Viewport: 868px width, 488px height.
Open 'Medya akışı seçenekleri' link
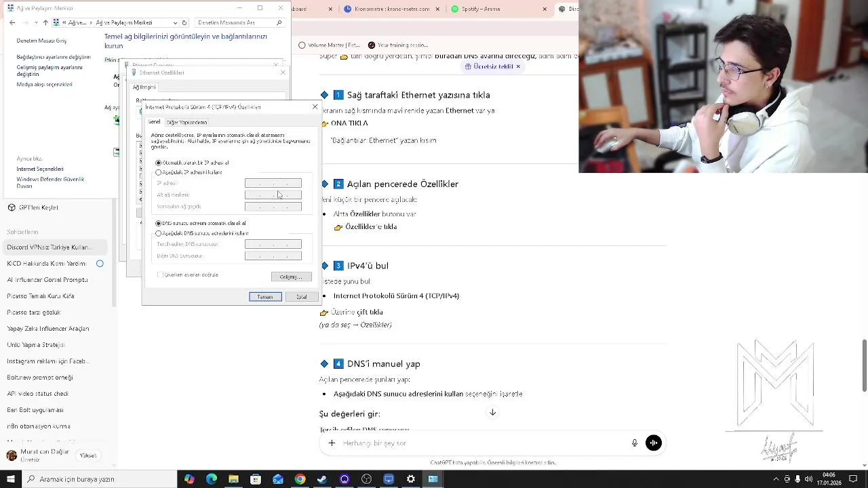tap(44, 84)
